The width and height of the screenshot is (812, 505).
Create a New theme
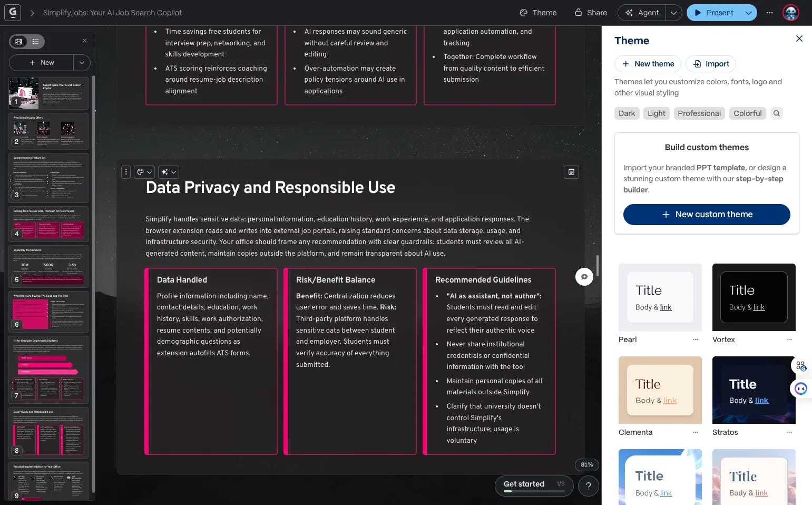pyautogui.click(x=648, y=64)
